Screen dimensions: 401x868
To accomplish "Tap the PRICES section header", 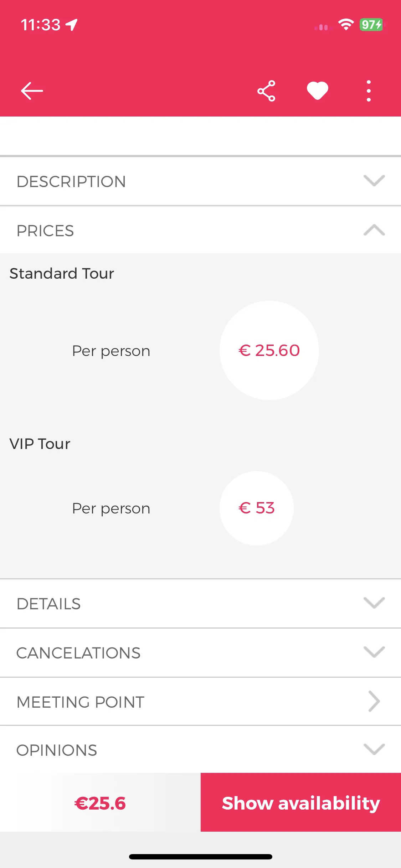I will [x=200, y=231].
